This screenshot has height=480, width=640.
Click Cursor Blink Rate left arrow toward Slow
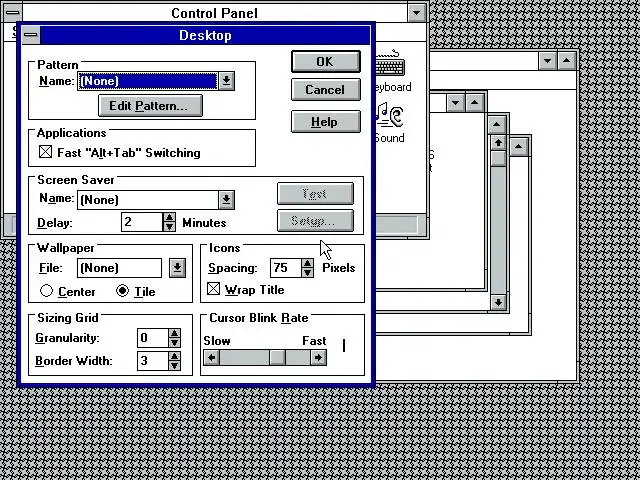tap(211, 358)
